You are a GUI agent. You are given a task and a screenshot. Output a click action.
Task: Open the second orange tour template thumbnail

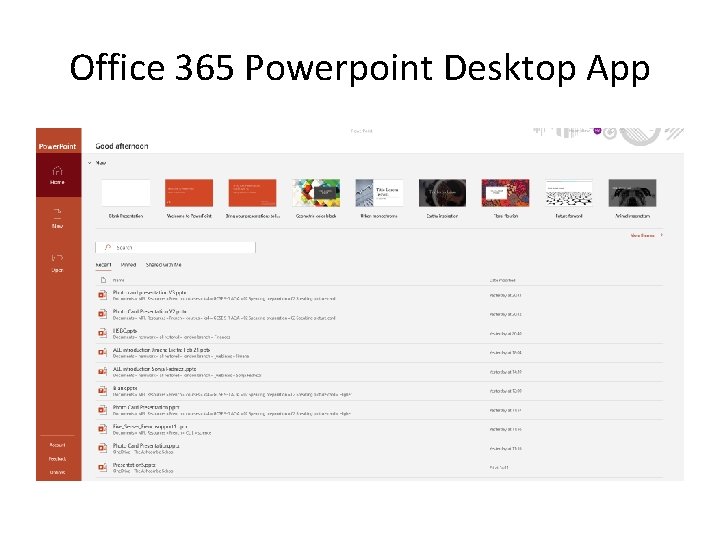point(253,193)
